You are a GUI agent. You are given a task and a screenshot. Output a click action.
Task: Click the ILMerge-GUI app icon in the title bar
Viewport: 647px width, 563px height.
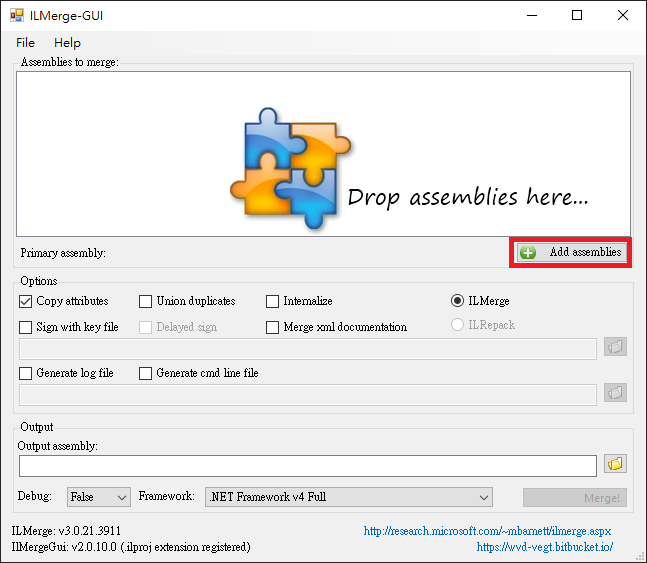tap(17, 15)
